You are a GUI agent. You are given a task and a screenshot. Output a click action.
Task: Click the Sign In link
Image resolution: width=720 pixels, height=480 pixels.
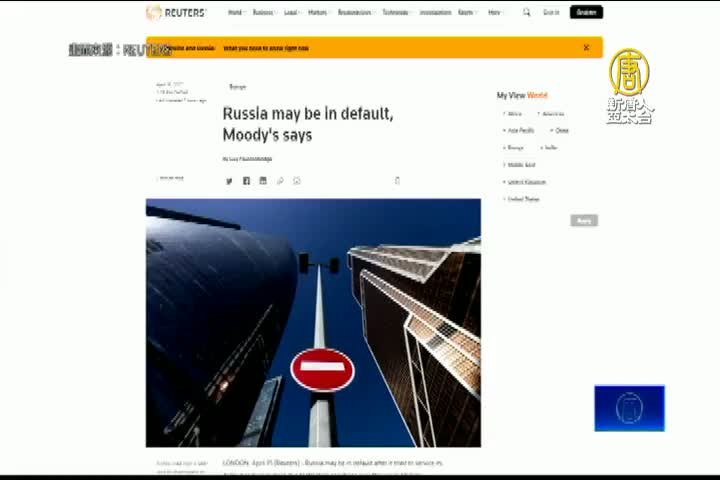[551, 12]
